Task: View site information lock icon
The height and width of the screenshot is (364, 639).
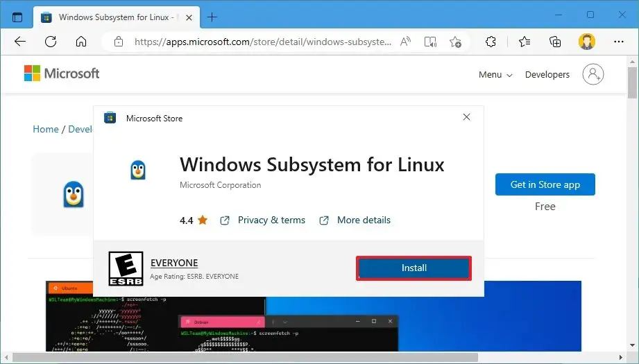Action: (119, 42)
